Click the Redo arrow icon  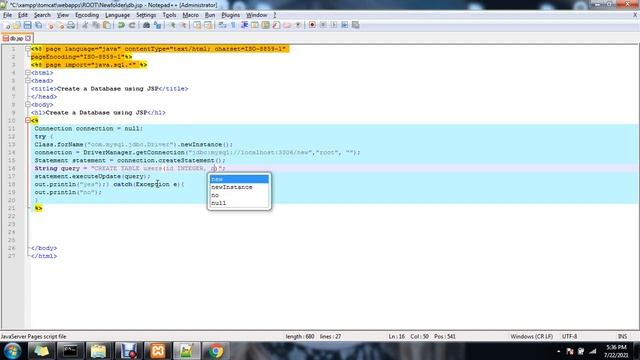(x=132, y=25)
